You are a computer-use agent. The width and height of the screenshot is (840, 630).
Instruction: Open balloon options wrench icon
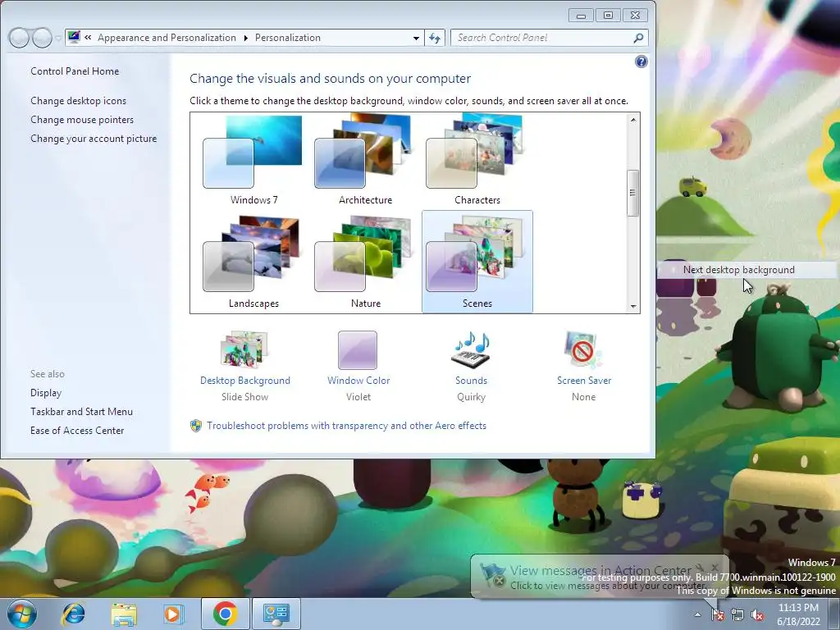[x=700, y=568]
